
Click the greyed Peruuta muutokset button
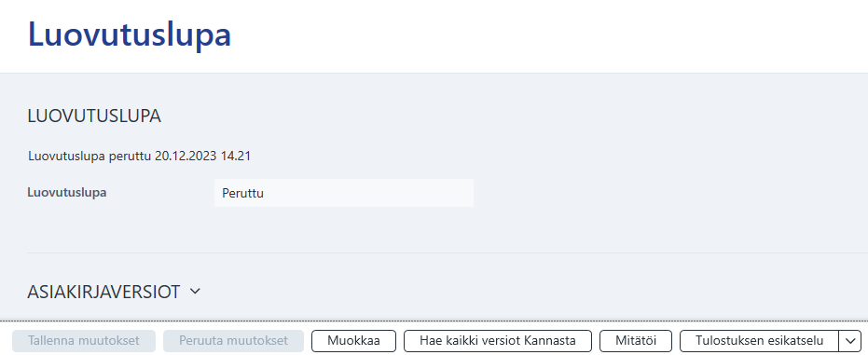(x=233, y=341)
